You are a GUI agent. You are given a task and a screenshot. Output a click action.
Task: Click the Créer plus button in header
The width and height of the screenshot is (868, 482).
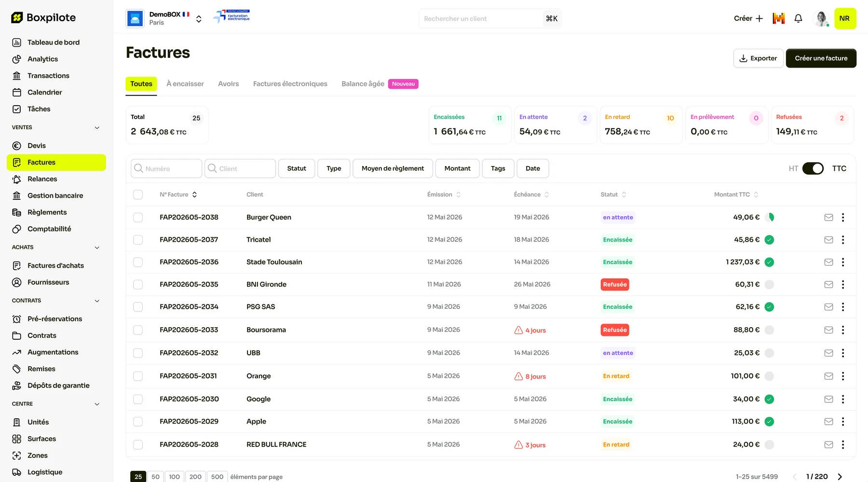(748, 18)
